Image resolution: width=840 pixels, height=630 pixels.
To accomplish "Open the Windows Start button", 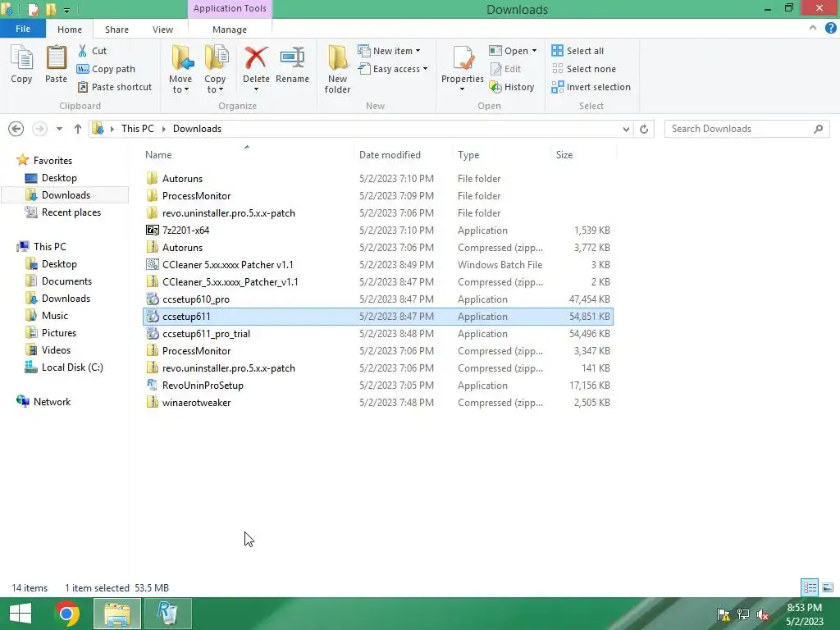I will click(21, 614).
